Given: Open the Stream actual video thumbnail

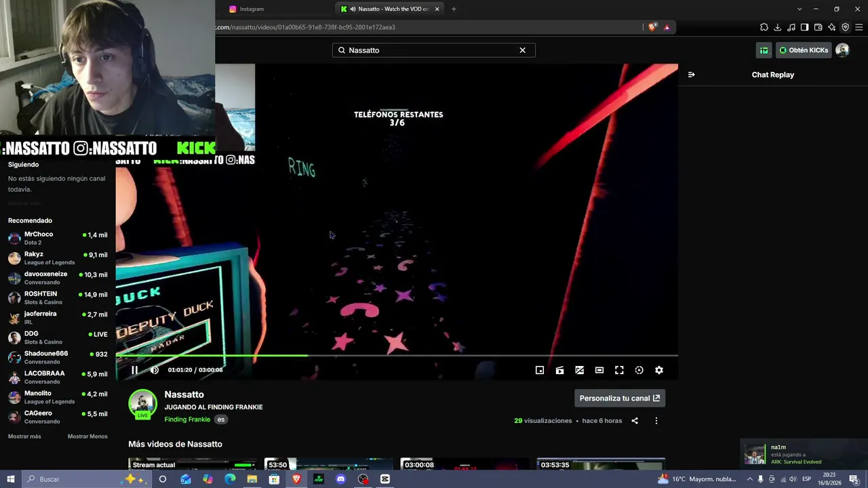Looking at the screenshot, I should [x=193, y=465].
